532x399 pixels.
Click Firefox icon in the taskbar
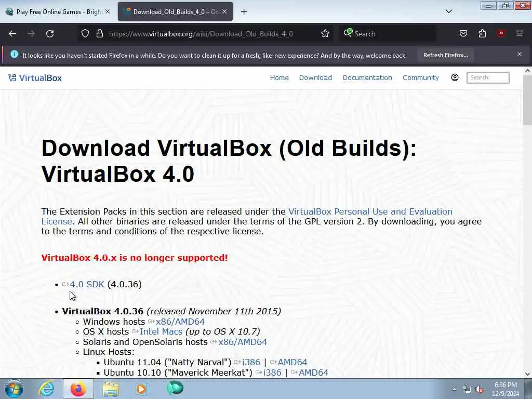click(78, 389)
